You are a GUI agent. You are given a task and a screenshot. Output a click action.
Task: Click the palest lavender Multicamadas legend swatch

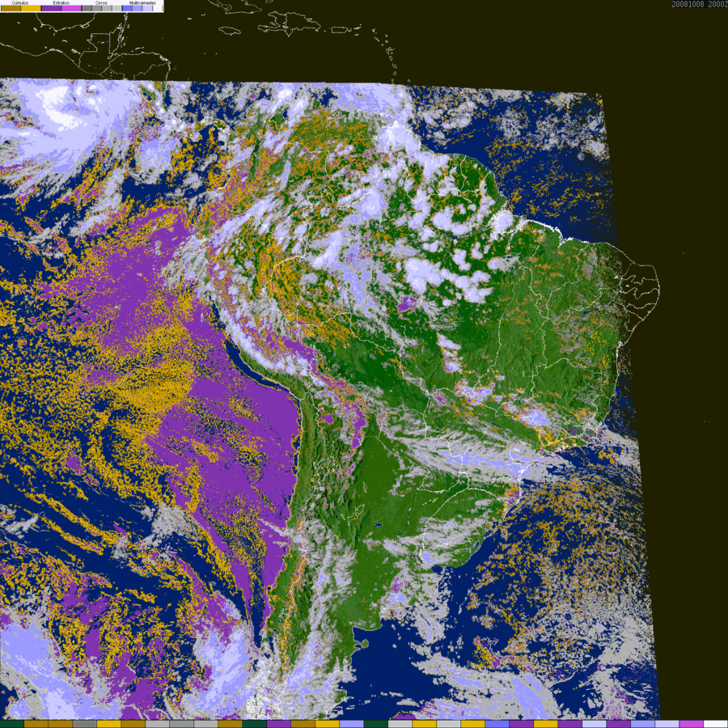pyautogui.click(x=147, y=8)
